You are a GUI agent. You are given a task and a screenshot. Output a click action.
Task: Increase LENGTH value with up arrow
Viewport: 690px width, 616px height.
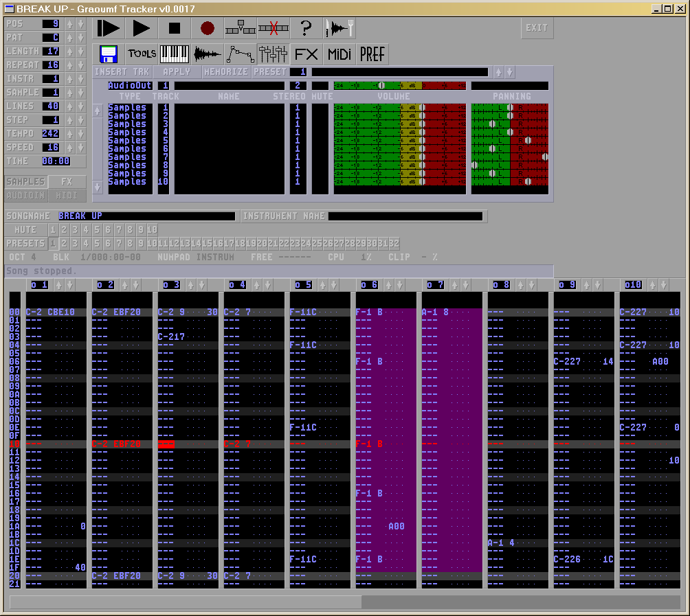[x=69, y=52]
